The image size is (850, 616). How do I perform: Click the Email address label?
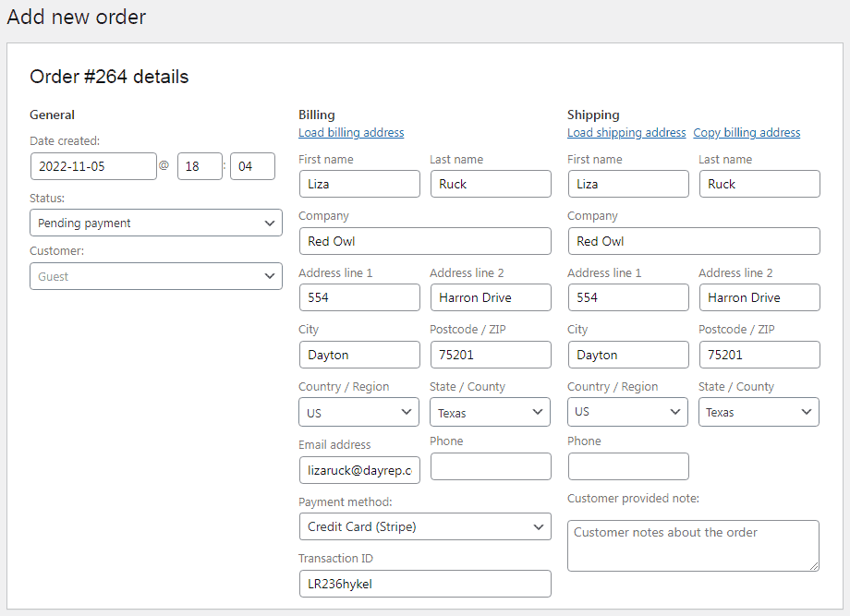(334, 445)
